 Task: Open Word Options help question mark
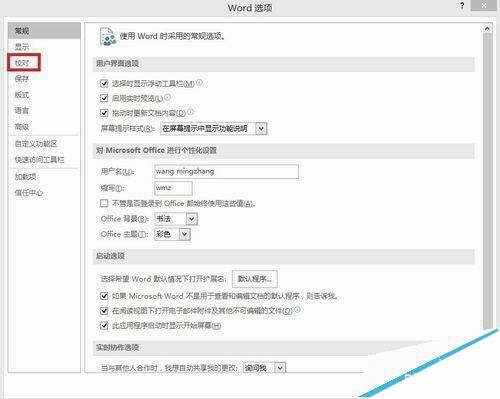pyautogui.click(x=462, y=6)
